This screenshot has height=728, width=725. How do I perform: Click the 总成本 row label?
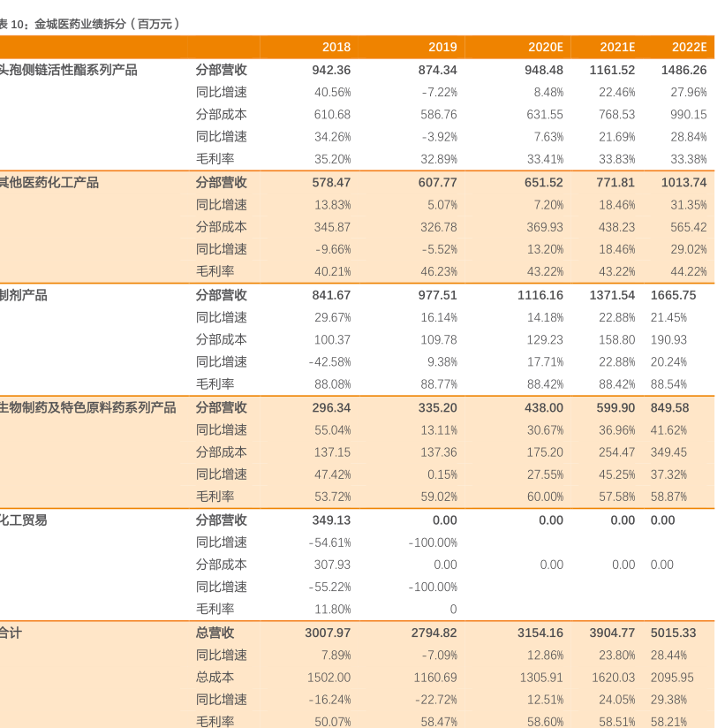click(x=215, y=678)
